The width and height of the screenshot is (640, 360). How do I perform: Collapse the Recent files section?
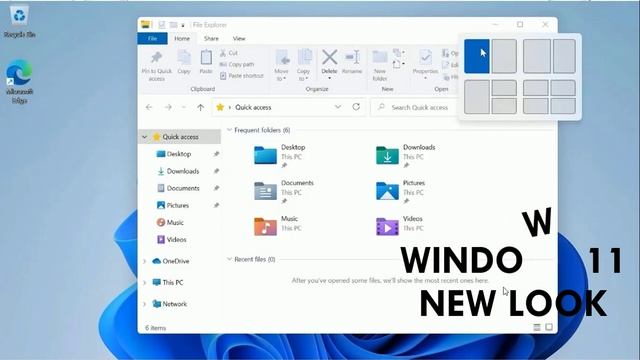click(229, 259)
